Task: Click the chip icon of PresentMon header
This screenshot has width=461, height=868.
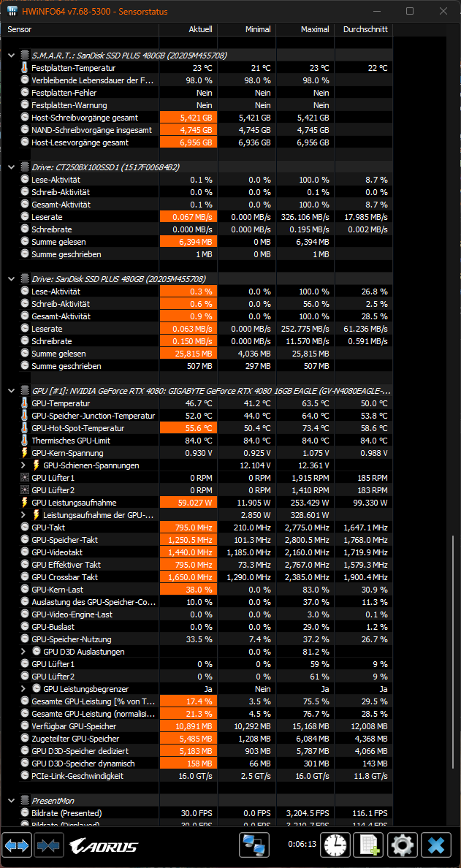Action: point(24,801)
